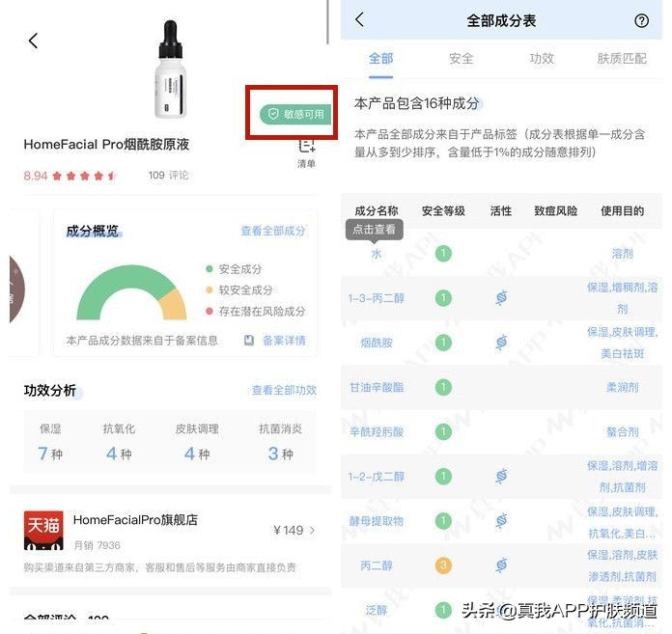Open ingredient 泛醇 details
This screenshot has height=634, width=672.
click(376, 610)
